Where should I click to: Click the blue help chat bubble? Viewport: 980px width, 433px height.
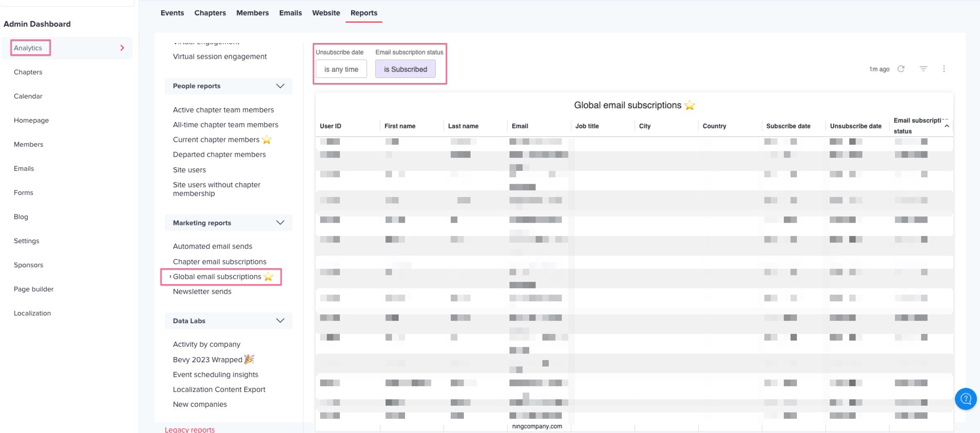pyautogui.click(x=965, y=399)
